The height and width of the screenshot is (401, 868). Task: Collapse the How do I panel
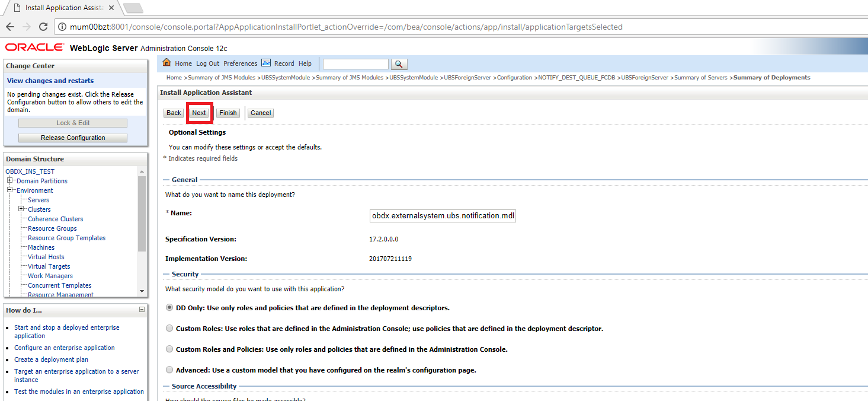[142, 310]
